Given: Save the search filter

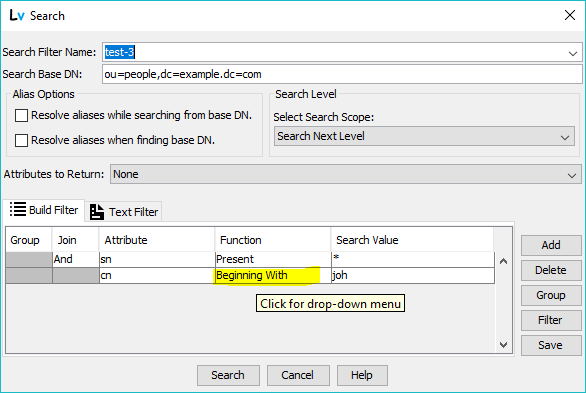Looking at the screenshot, I should coord(551,345).
